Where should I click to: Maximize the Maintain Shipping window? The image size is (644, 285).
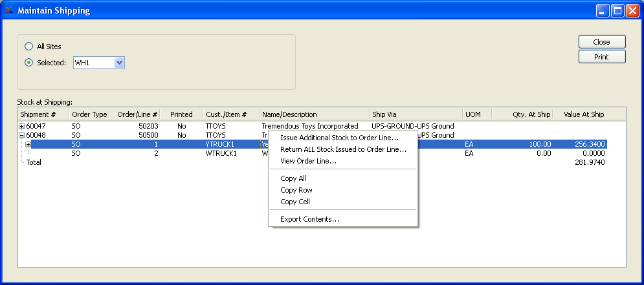click(617, 10)
